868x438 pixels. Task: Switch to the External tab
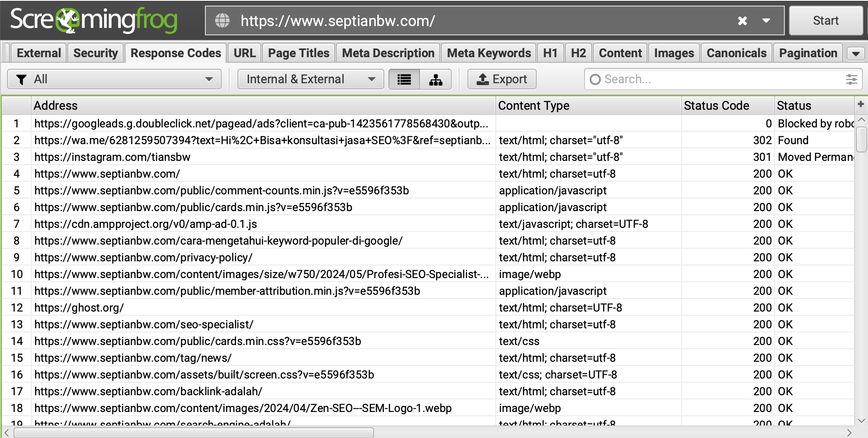point(39,53)
